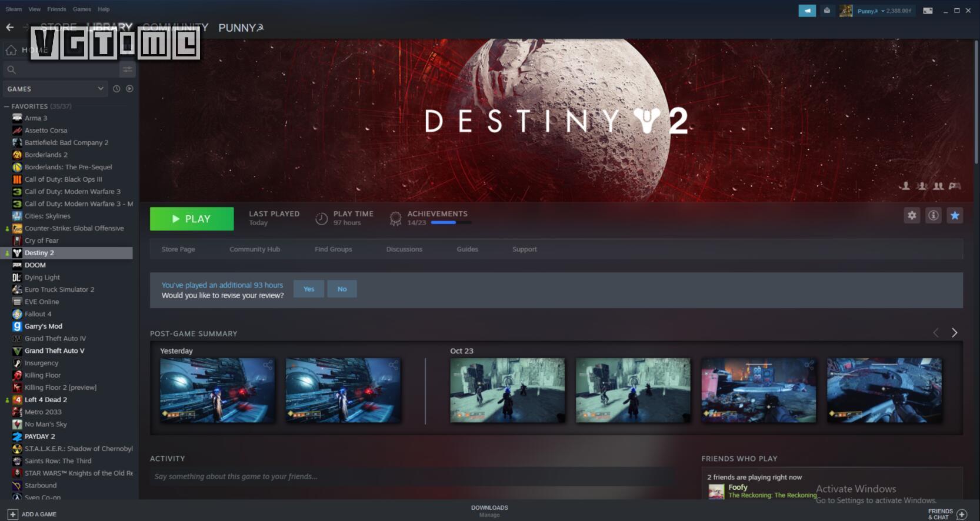Open the Store Page link
This screenshot has width=980, height=521.
(x=178, y=249)
